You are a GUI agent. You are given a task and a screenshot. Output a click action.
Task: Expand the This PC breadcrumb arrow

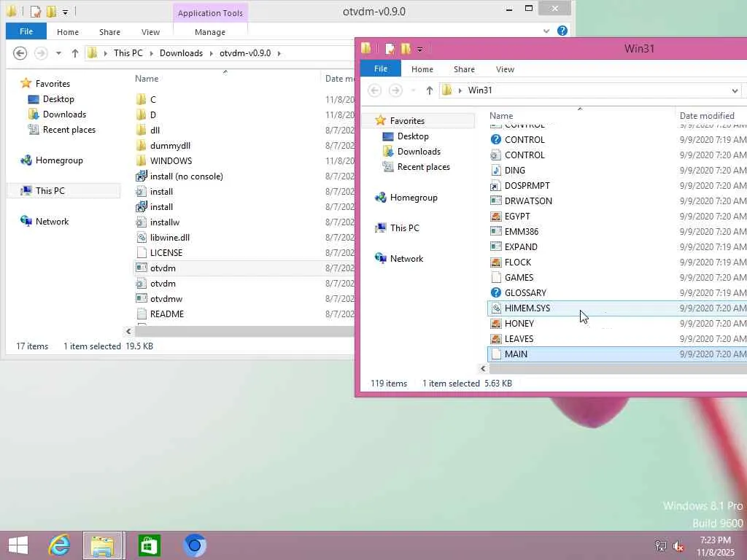[x=152, y=53]
